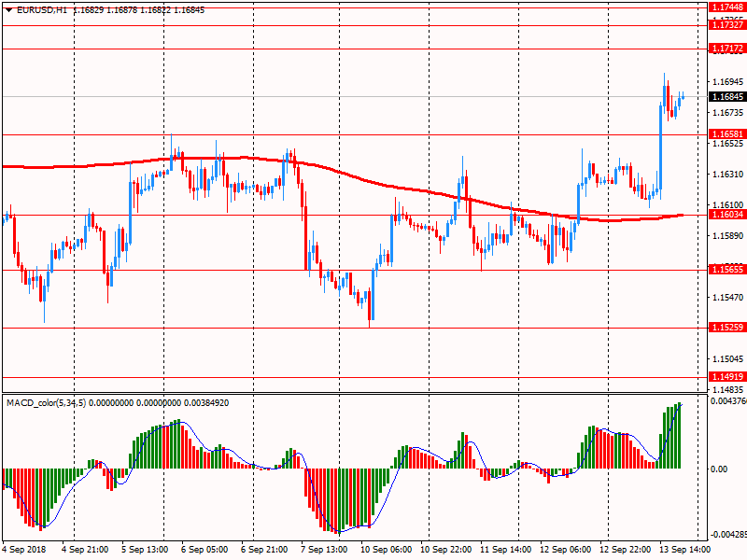Click the 7 Sep 13:00 time label
The height and width of the screenshot is (560, 747).
(324, 550)
